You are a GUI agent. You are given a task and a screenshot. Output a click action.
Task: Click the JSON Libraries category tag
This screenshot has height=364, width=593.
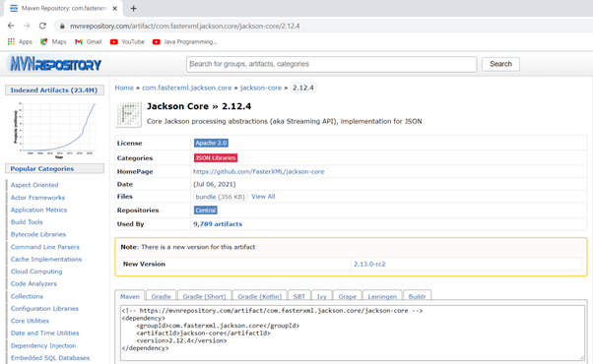click(216, 157)
